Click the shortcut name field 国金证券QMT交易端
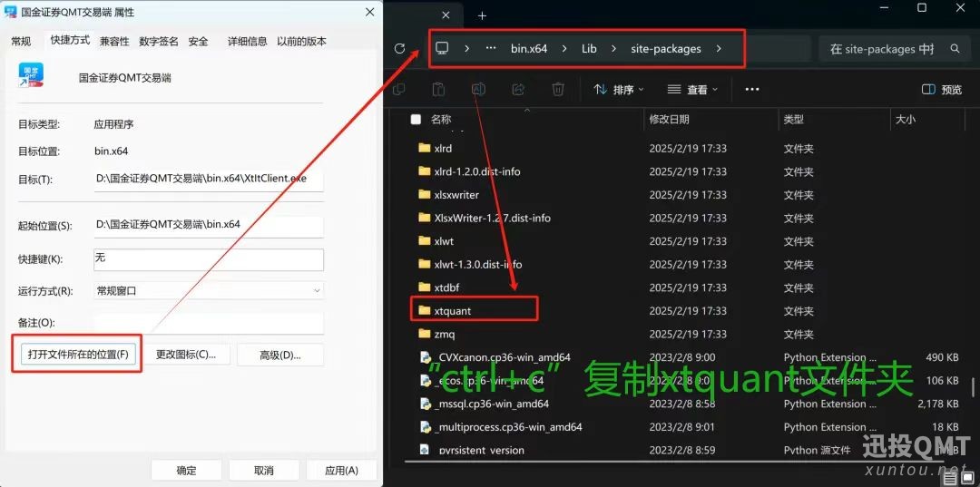 click(x=125, y=78)
